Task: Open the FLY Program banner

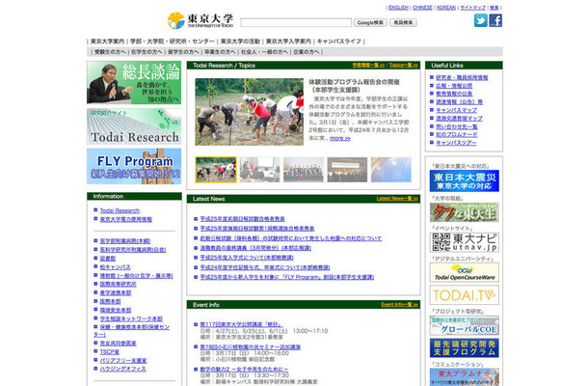Action: (x=134, y=166)
